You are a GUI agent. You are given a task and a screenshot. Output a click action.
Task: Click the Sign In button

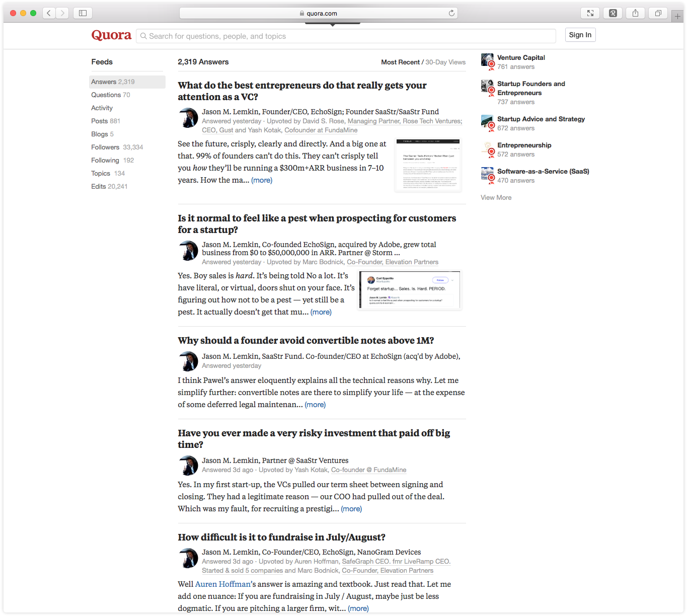[580, 35]
